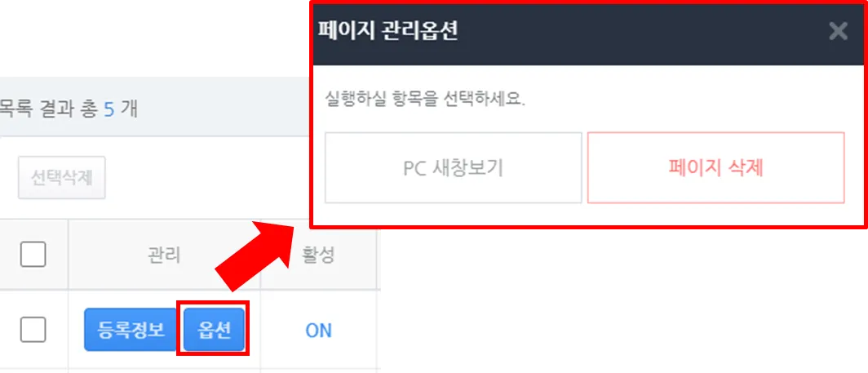The image size is (868, 373).
Task: Click the 페이지 관리옵션 dialog title
Action: (x=388, y=32)
